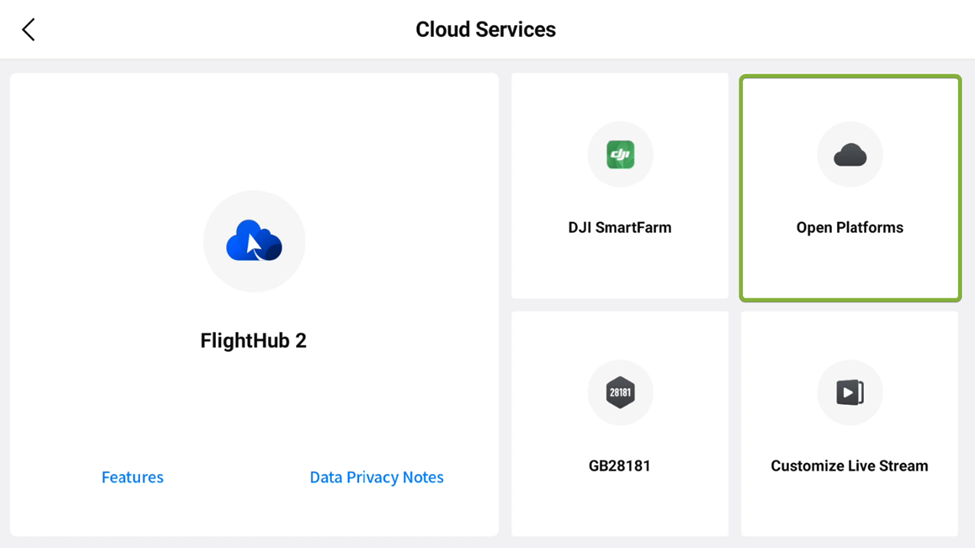View FlightHub 2 Features link
Image resolution: width=975 pixels, height=548 pixels.
point(132,477)
